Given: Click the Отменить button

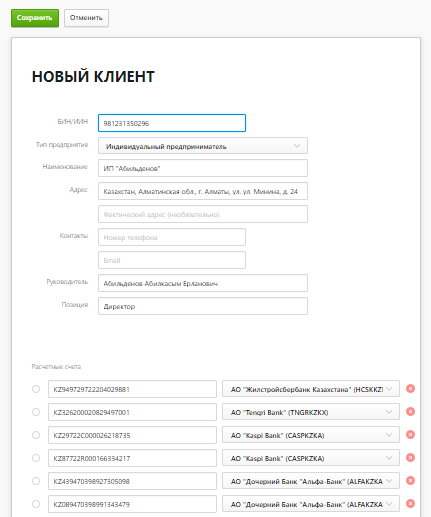Looking at the screenshot, I should click(x=86, y=18).
